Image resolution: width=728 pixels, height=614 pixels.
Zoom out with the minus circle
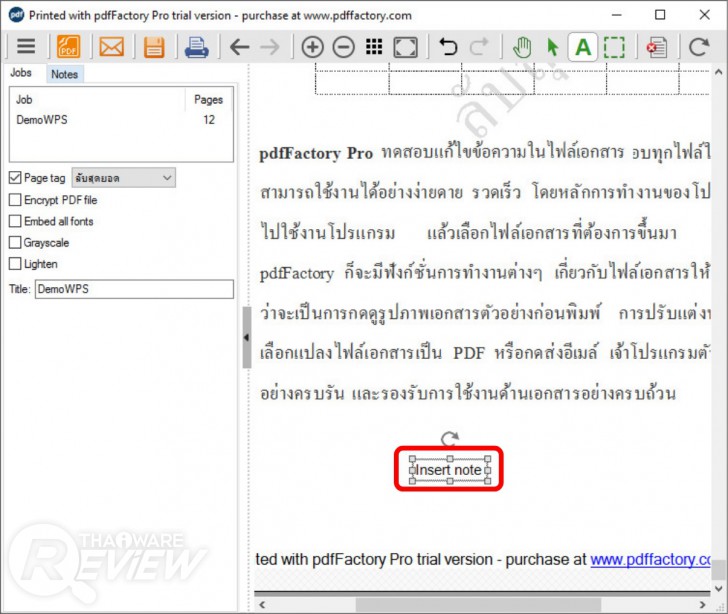pos(344,47)
